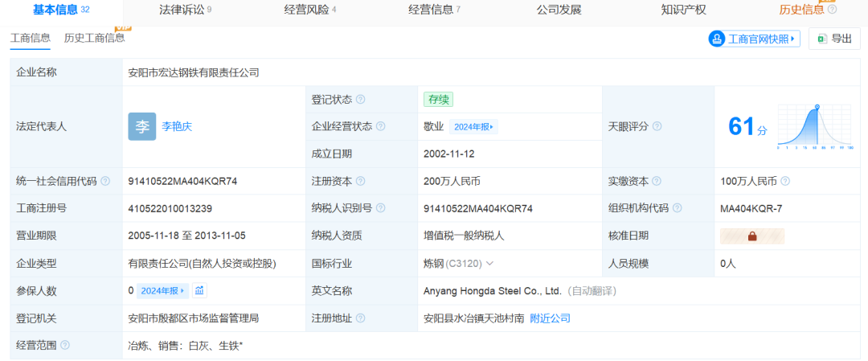Click help icon next to 组织机构代码
The height and width of the screenshot is (361, 868).
point(677,208)
